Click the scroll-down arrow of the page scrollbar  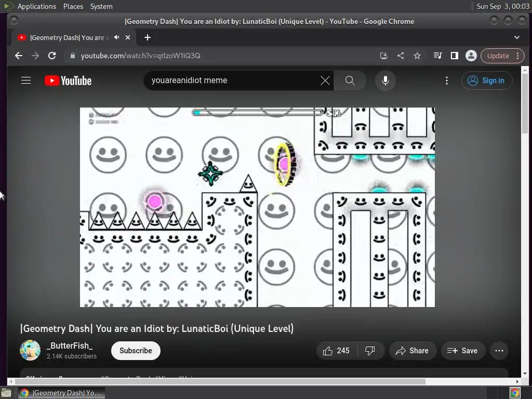pyautogui.click(x=525, y=374)
